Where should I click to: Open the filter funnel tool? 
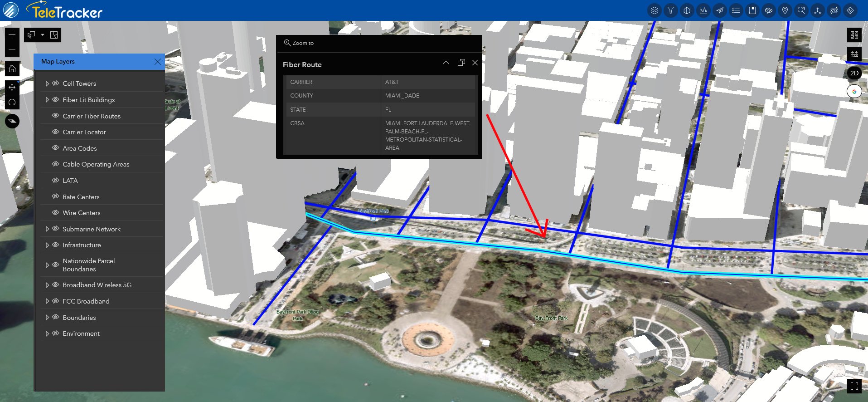[670, 10]
